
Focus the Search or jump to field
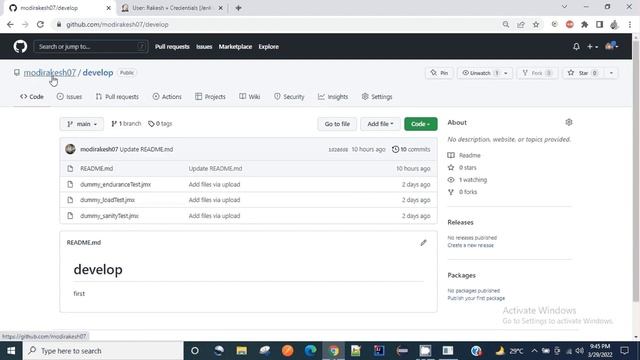click(91, 47)
